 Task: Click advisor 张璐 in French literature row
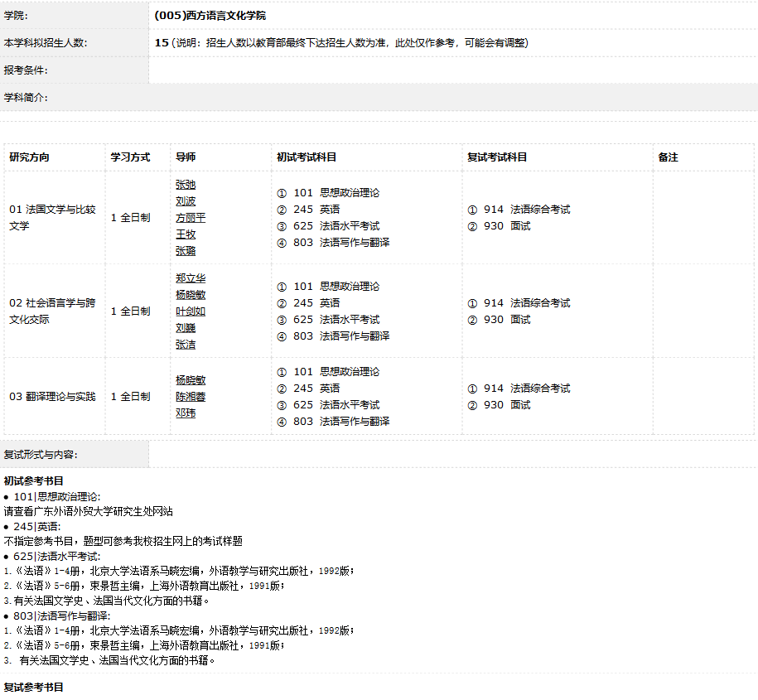click(x=186, y=251)
